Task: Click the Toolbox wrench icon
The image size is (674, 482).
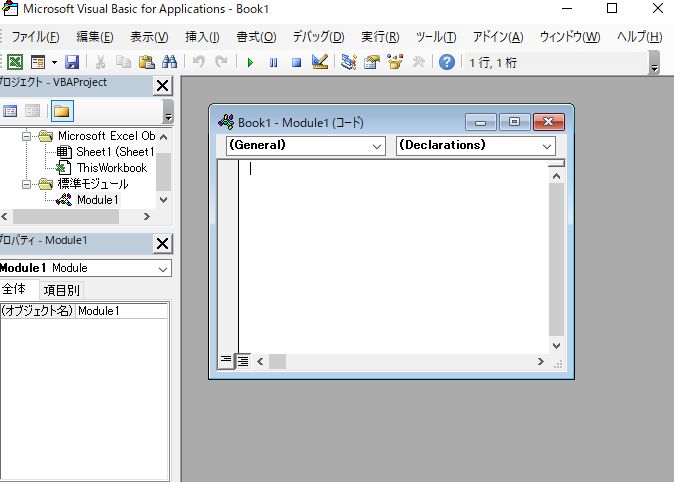Action: click(418, 62)
